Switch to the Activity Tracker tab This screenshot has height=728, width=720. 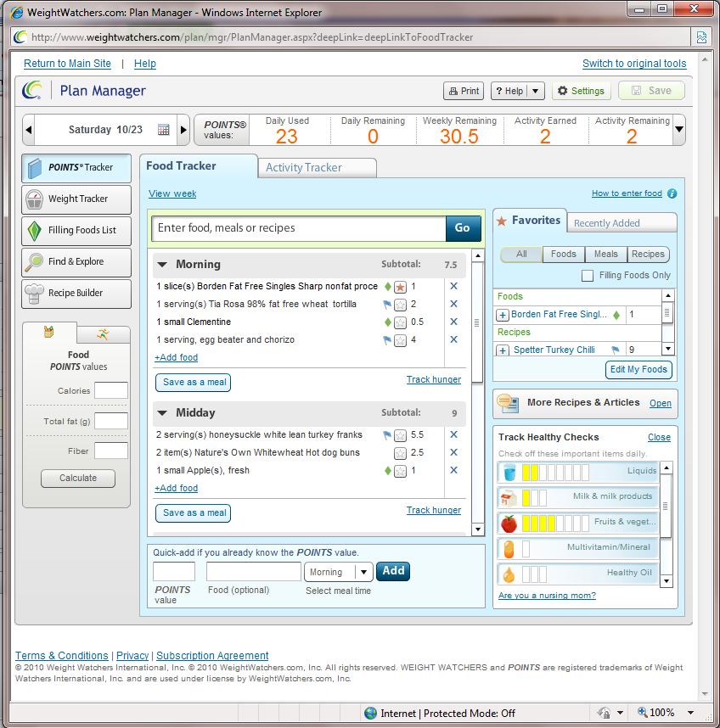click(317, 168)
